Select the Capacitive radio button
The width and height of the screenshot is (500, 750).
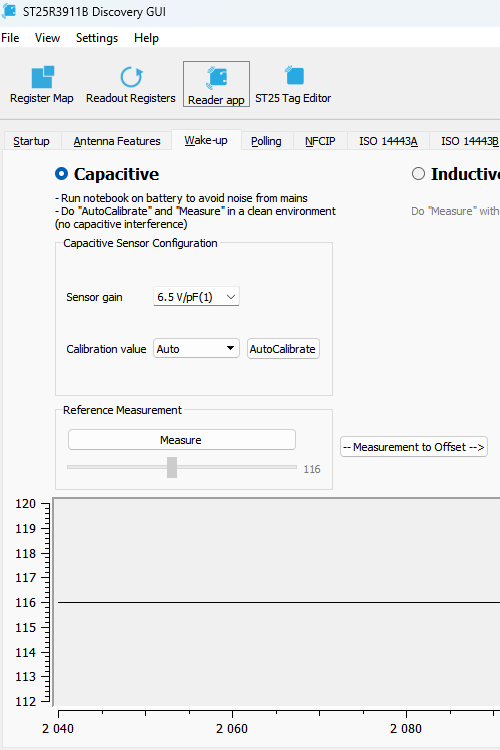[x=61, y=174]
